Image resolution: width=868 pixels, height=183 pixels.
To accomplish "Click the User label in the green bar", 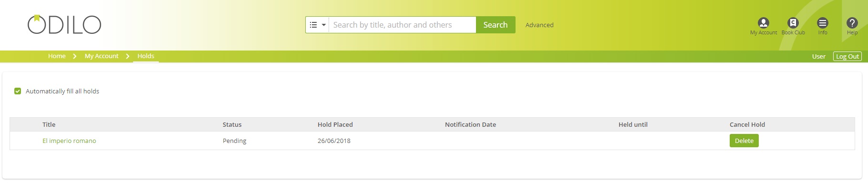I will tap(819, 56).
